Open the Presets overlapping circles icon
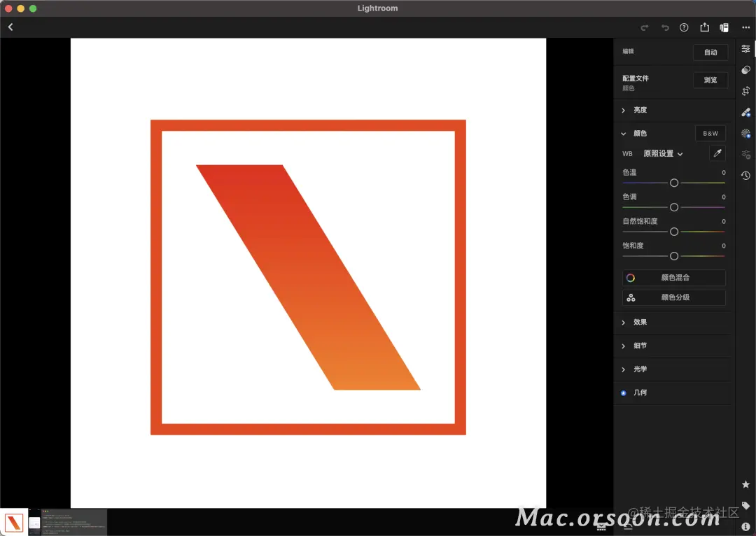The height and width of the screenshot is (536, 756). point(745,70)
